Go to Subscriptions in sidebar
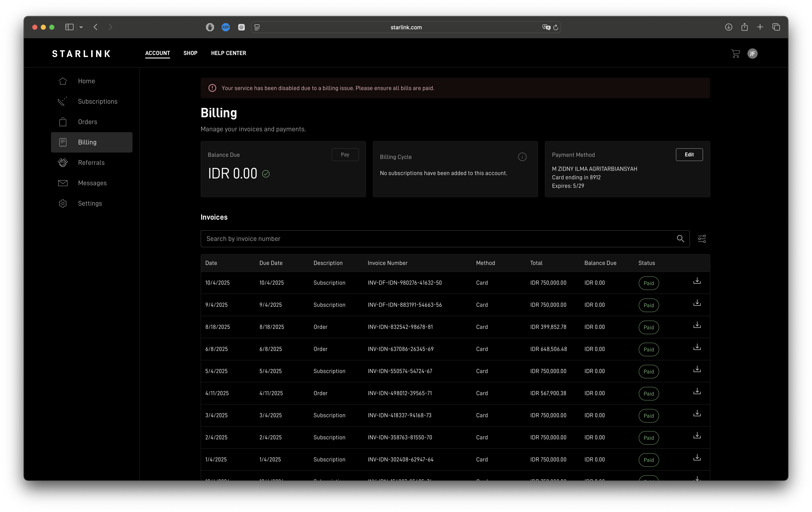This screenshot has width=812, height=512. pyautogui.click(x=97, y=102)
